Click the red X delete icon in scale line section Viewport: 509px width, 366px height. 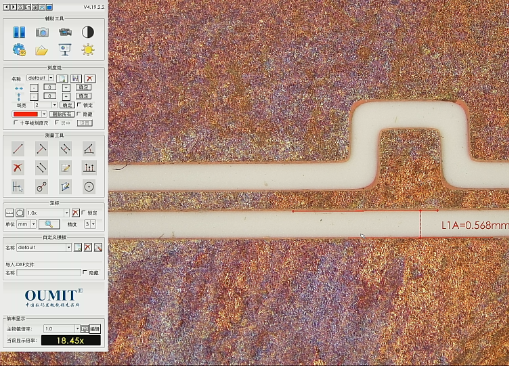[x=89, y=78]
